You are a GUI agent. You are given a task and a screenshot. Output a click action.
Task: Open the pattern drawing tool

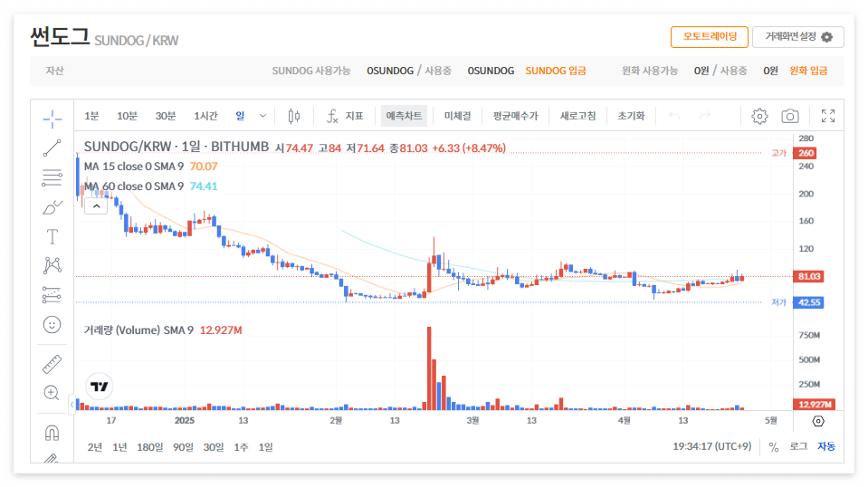pyautogui.click(x=52, y=265)
